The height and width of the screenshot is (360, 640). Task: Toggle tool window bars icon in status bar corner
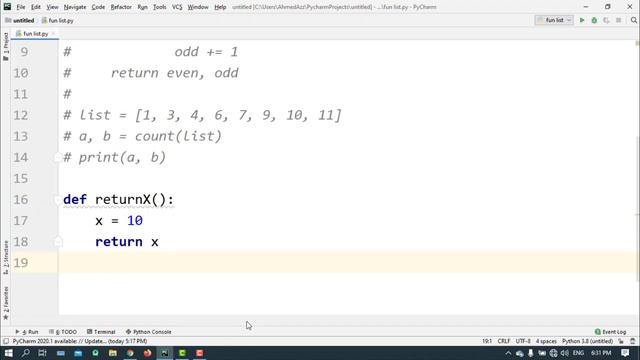(x=6, y=341)
